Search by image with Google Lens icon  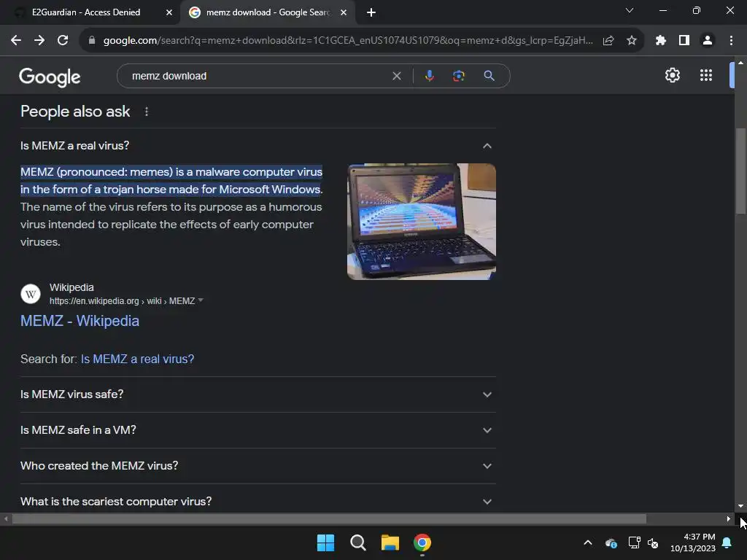coord(459,76)
